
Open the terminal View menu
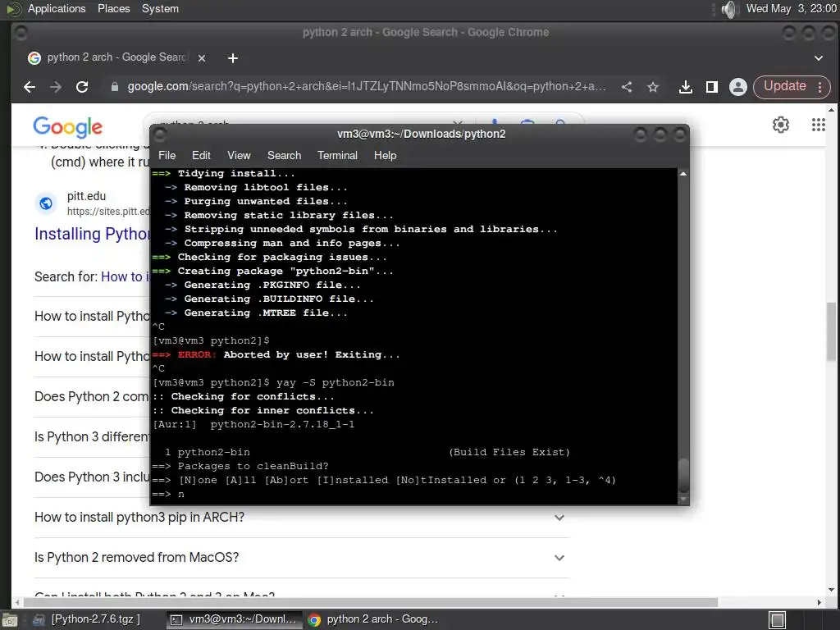pos(239,155)
